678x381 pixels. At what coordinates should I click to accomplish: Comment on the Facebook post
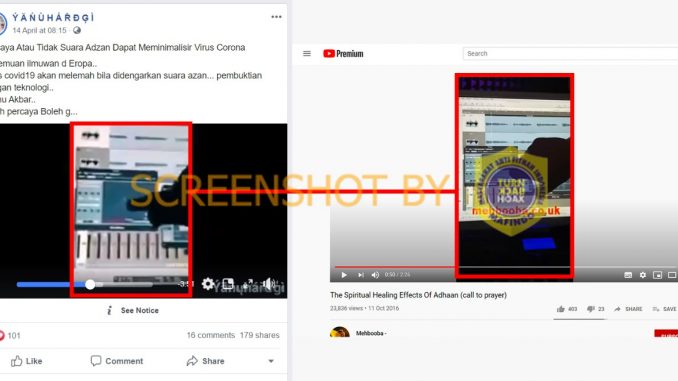pyautogui.click(x=117, y=361)
